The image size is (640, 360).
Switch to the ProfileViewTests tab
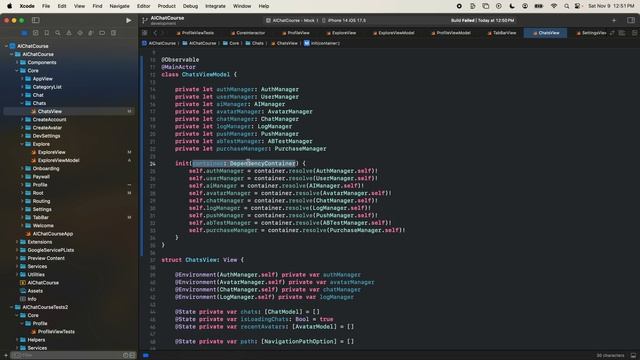click(195, 33)
